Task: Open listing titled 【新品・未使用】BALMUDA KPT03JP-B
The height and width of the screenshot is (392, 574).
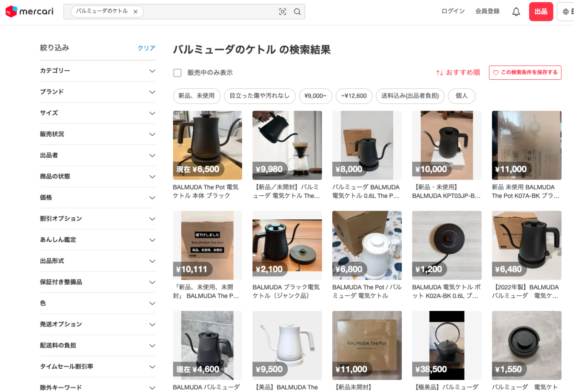Action: [446, 191]
